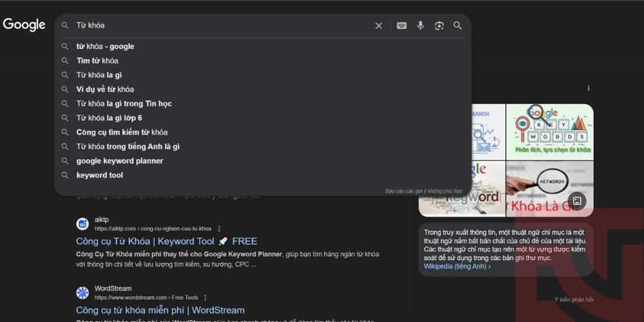This screenshot has width=644, height=322.
Task: Open Google Lens image search
Action: [x=439, y=26]
